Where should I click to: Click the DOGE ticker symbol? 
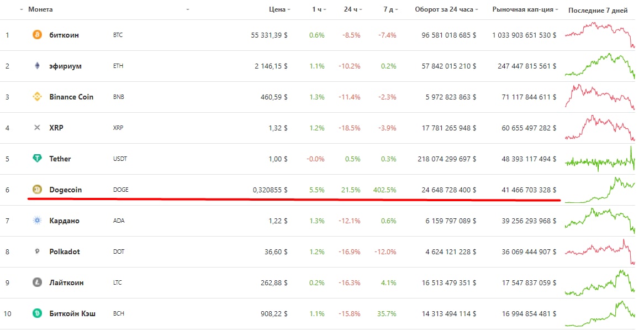point(121,190)
